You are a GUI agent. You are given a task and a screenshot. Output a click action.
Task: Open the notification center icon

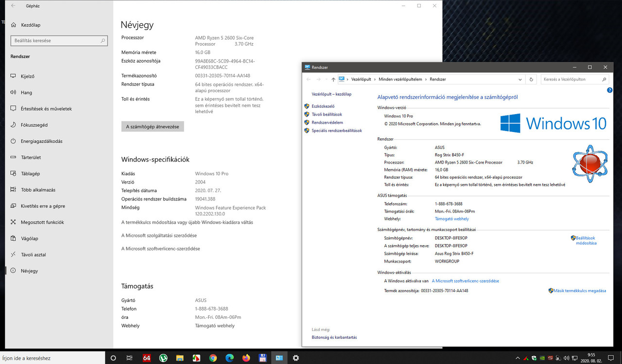pos(611,358)
